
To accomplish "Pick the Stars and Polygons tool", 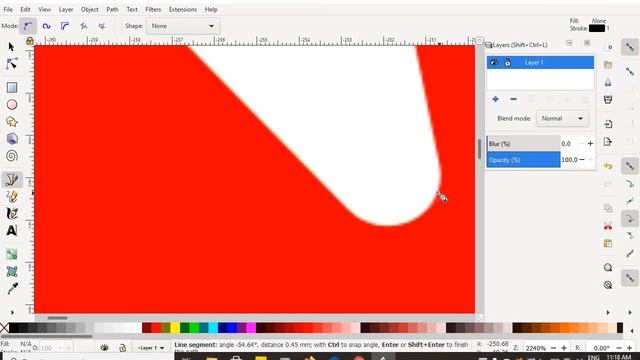I will 11,122.
